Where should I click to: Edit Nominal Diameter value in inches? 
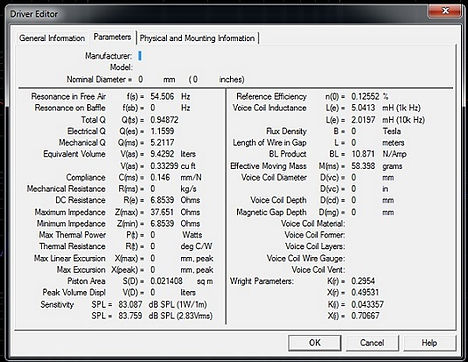pos(195,79)
